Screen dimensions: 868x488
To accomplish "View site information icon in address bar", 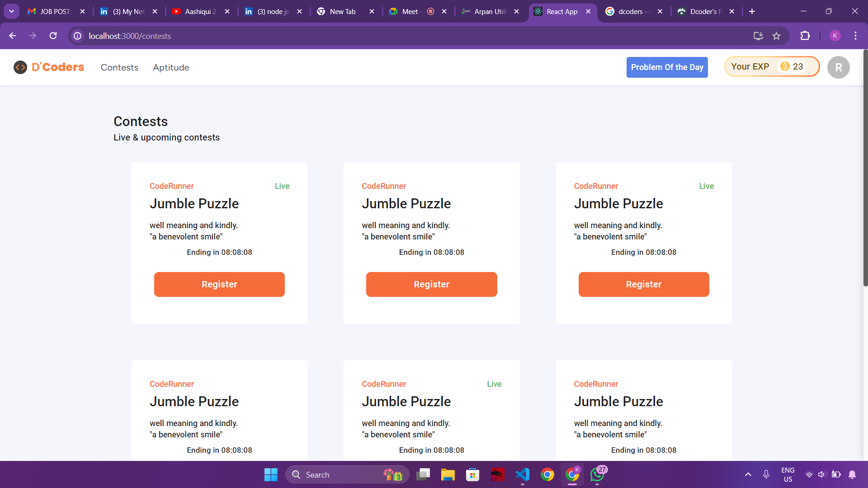I will (x=78, y=36).
